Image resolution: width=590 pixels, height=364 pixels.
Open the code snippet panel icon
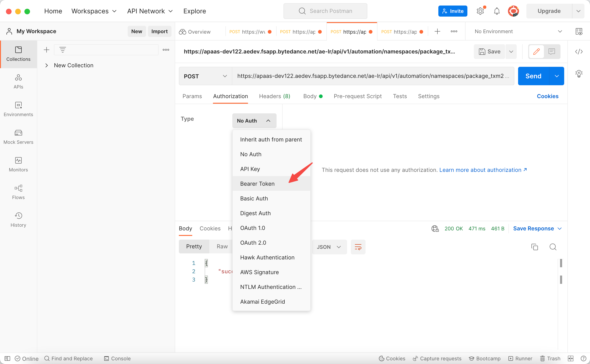pos(579,52)
